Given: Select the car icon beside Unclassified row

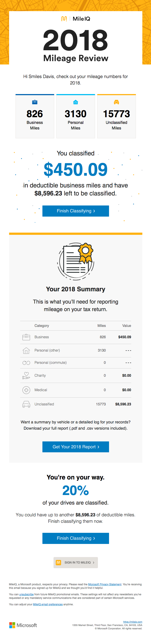Looking at the screenshot, I should [x=26, y=404].
